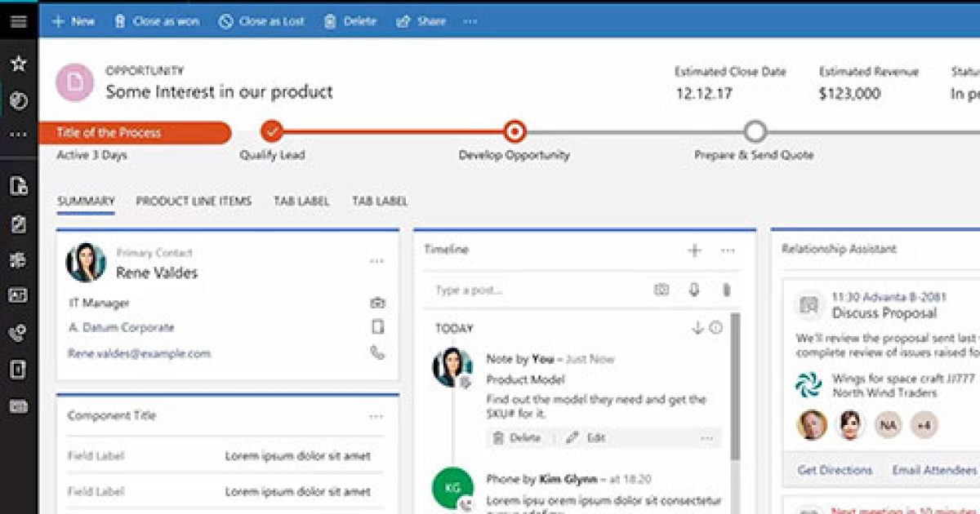Viewport: 980px width, 514px height.
Task: Click the attachment paperclip icon in Timeline
Action: pyautogui.click(x=725, y=290)
